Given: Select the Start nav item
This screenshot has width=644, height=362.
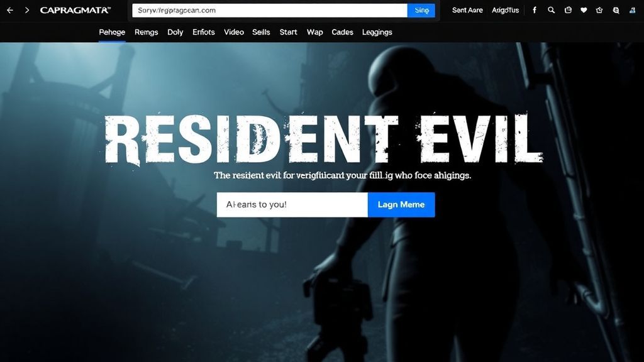Looking at the screenshot, I should point(288,32).
